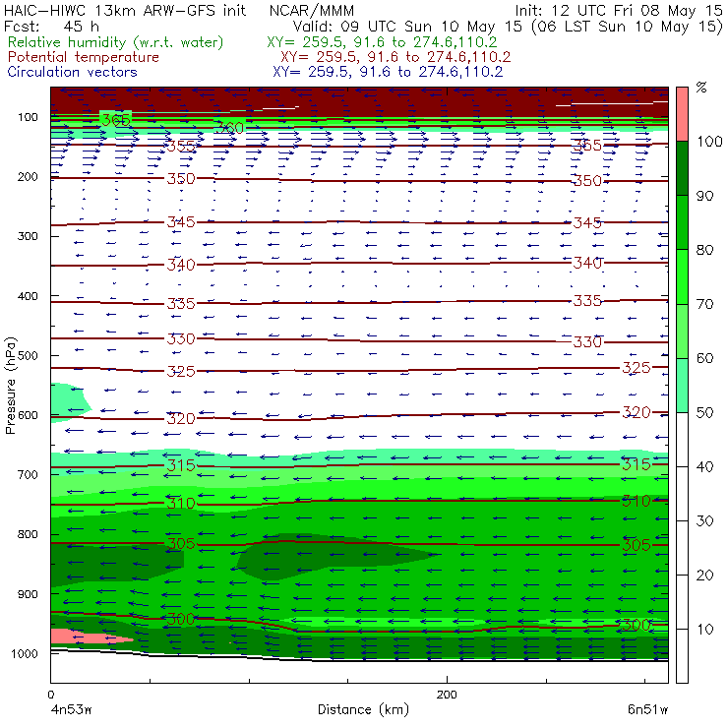Click the right-hand '310' contour label
This screenshot has width=728, height=728.
coord(637,501)
